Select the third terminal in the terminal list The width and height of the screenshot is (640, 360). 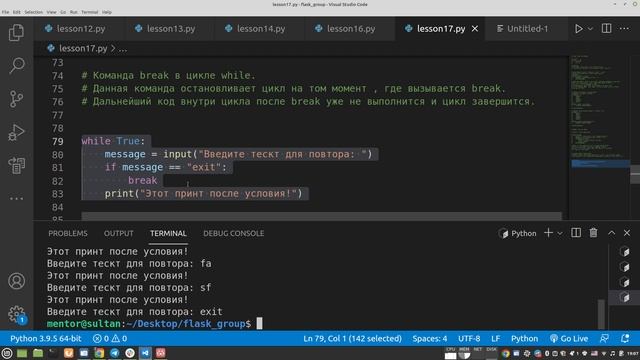(x=624, y=282)
